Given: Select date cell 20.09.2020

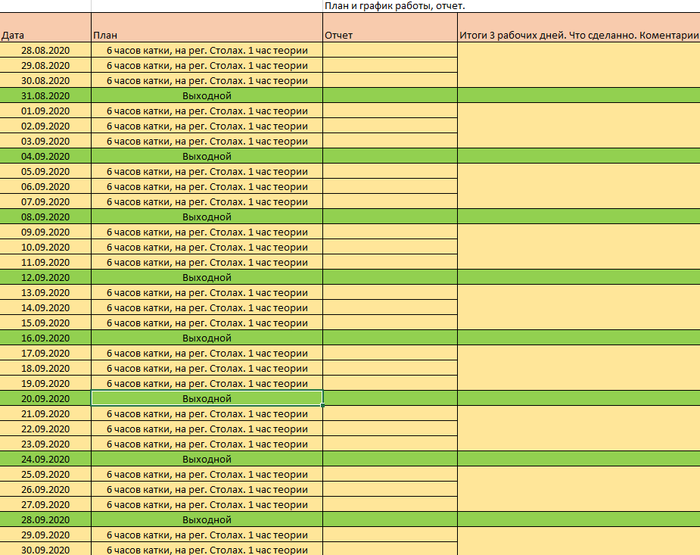Looking at the screenshot, I should click(x=46, y=399).
